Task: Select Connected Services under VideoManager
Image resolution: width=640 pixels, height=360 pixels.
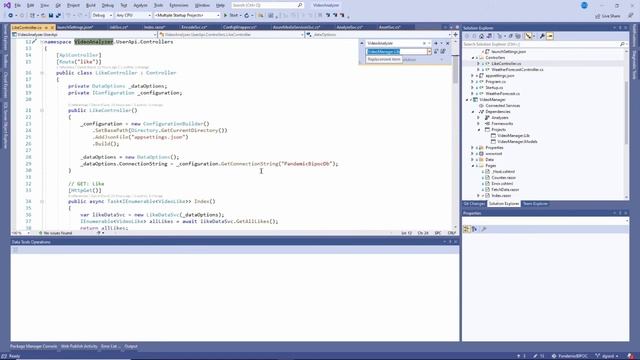Action: (x=502, y=105)
